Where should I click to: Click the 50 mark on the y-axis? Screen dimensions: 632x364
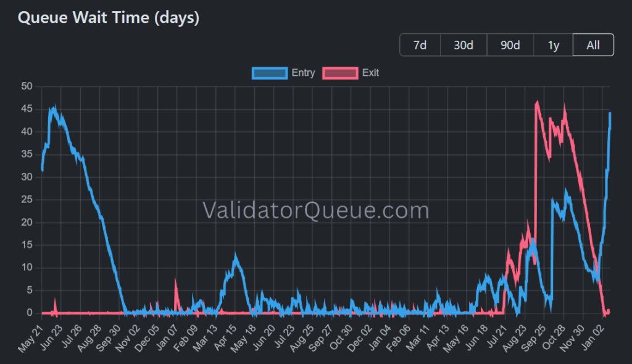coord(27,86)
